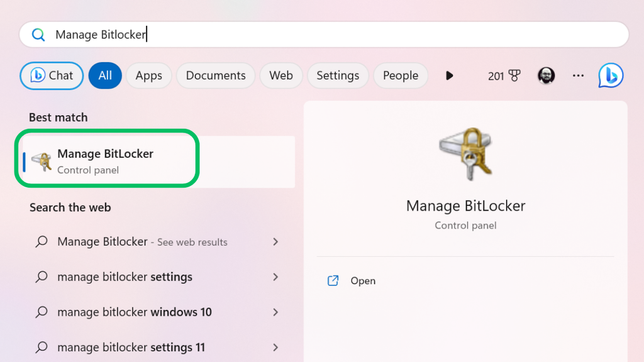Click the 'manage bitlocker windows 10' web suggestion
This screenshot has width=644, height=362.
click(134, 312)
